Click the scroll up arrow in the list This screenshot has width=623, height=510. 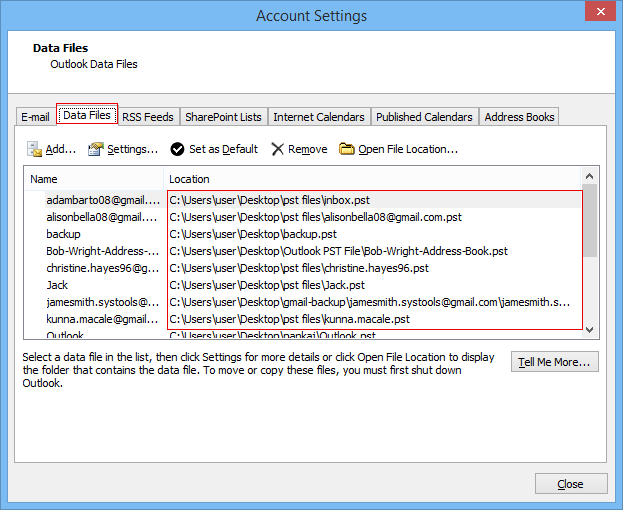point(590,176)
